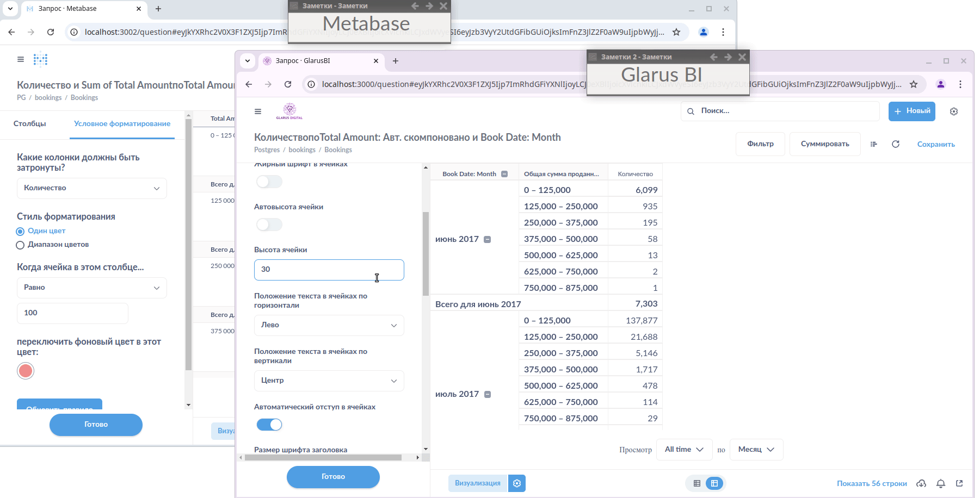Disable Автоматический отступ в ячейках toggle

[269, 425]
